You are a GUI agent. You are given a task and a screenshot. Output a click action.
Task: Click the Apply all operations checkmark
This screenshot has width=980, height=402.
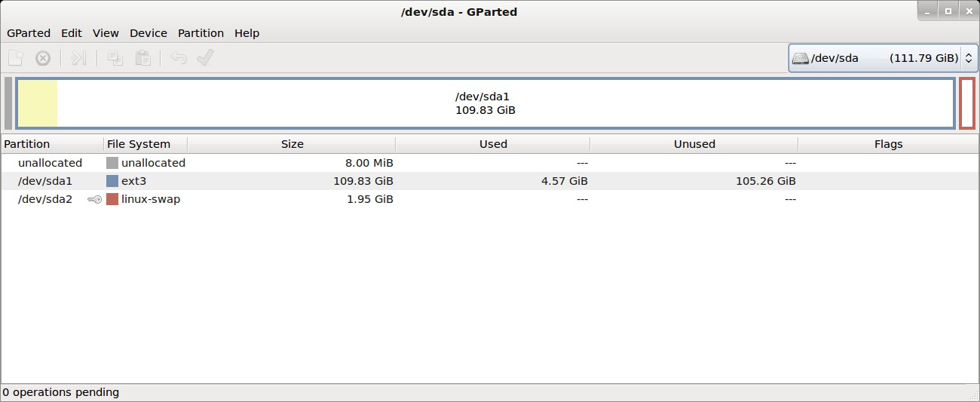point(205,58)
